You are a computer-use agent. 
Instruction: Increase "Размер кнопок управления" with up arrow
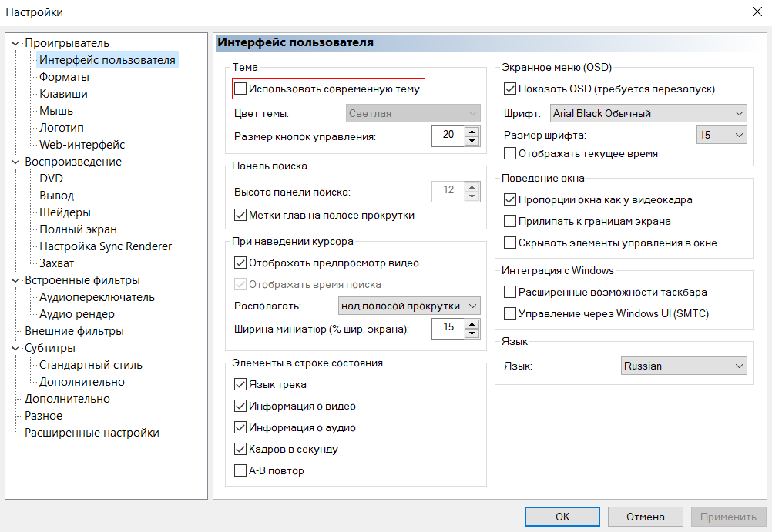[472, 132]
